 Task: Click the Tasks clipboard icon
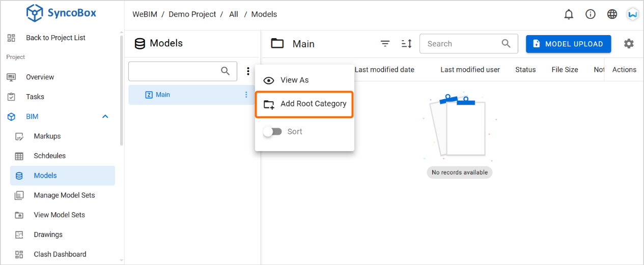pos(11,97)
